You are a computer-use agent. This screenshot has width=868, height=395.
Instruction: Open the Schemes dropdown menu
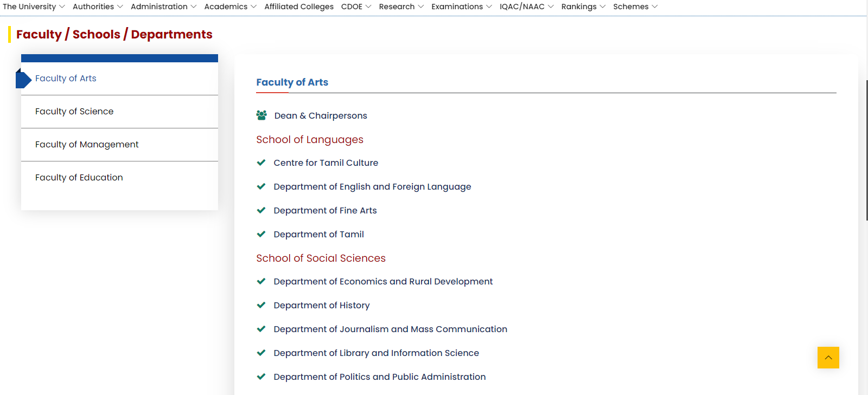click(635, 7)
